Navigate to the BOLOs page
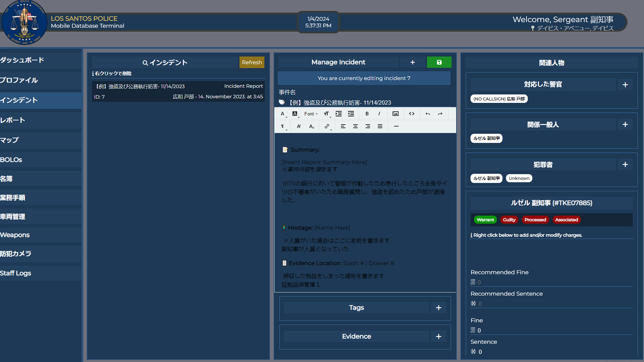Image resolution: width=644 pixels, height=362 pixels. pos(11,159)
